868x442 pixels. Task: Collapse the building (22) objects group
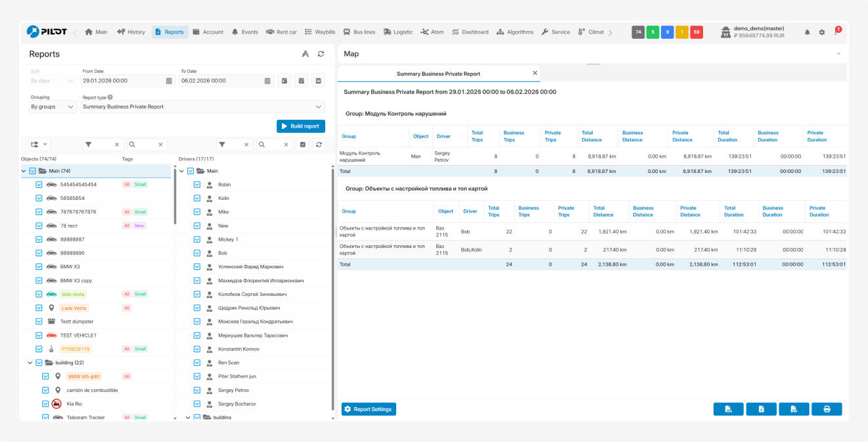pos(30,362)
